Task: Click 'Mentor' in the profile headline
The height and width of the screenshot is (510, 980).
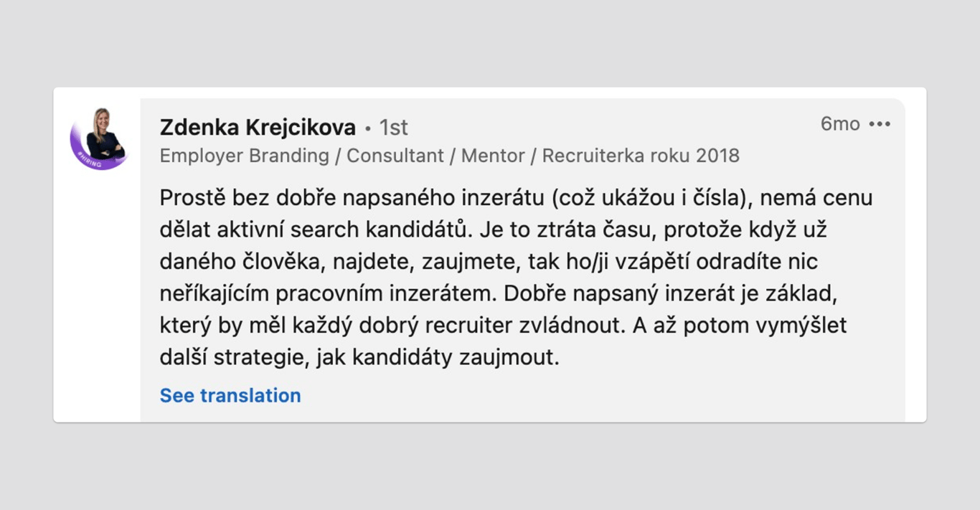Action: pyautogui.click(x=493, y=156)
